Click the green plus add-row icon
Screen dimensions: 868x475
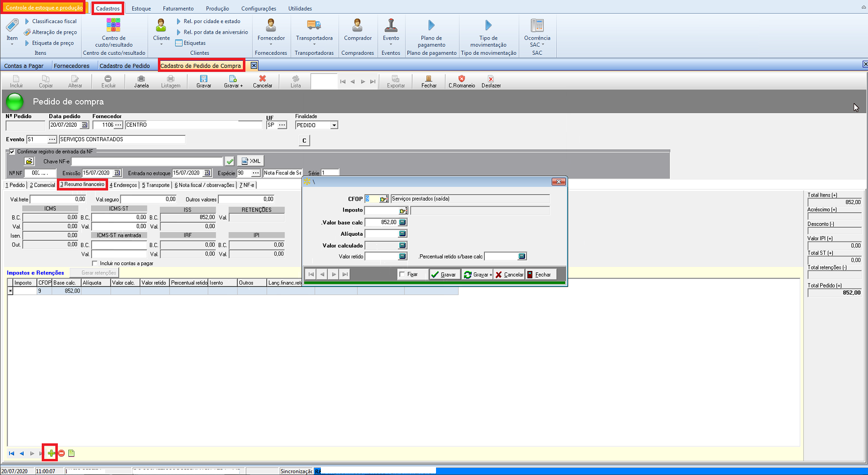pos(51,453)
